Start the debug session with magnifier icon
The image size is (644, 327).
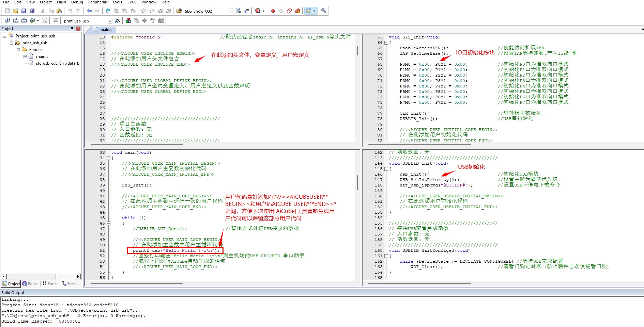click(258, 11)
